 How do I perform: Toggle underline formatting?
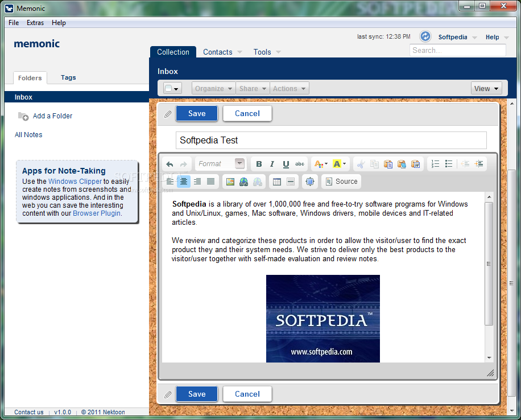(286, 164)
